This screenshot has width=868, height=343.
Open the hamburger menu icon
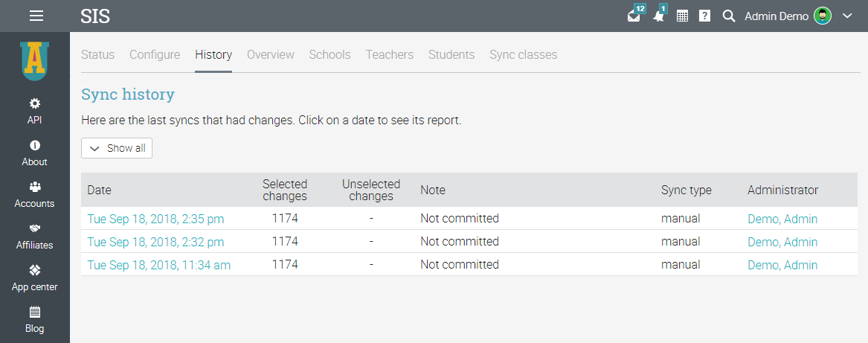36,16
